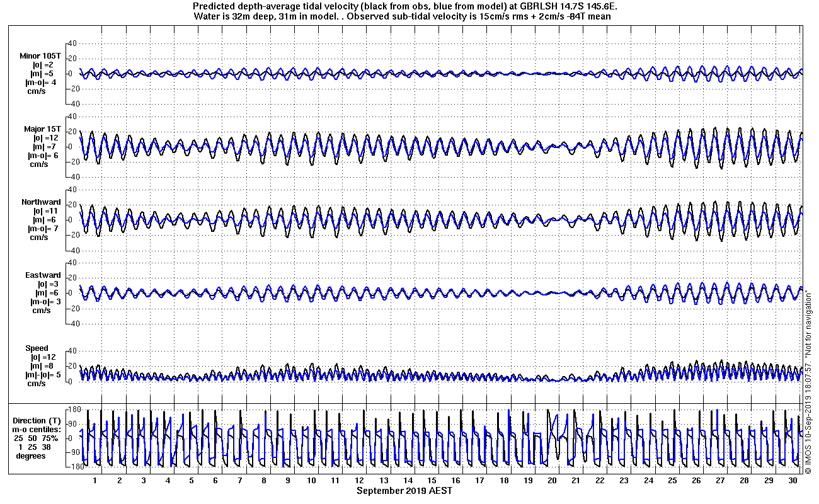Click '|o| =3' under Eastward
Viewport: 819px width, 504px height.
point(47,284)
